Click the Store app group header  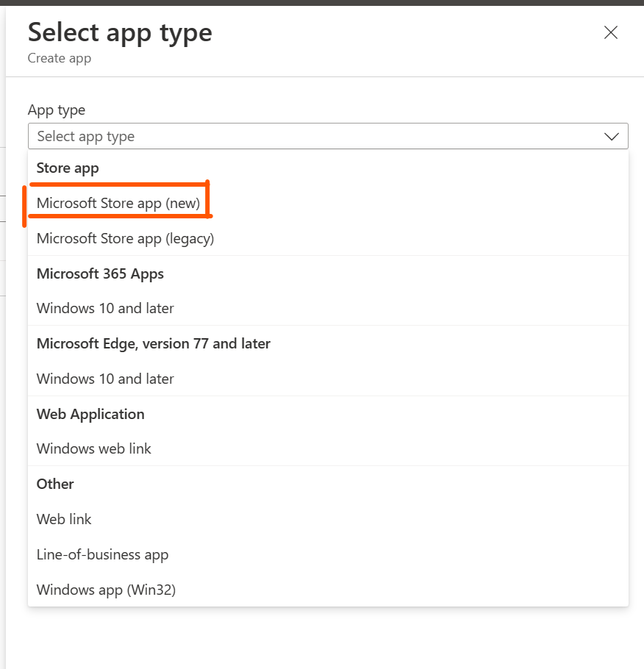pyautogui.click(x=68, y=168)
